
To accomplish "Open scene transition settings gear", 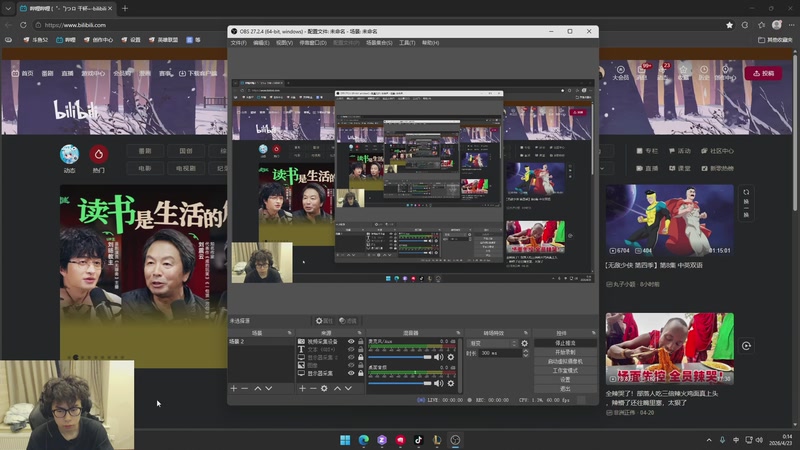I will coord(524,343).
